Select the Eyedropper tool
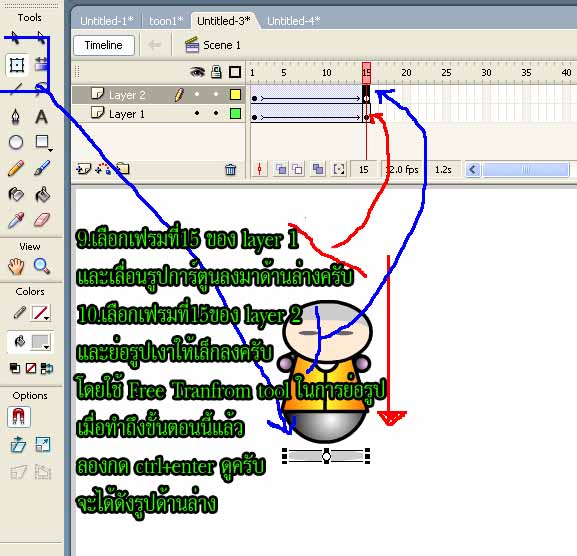 (16, 220)
